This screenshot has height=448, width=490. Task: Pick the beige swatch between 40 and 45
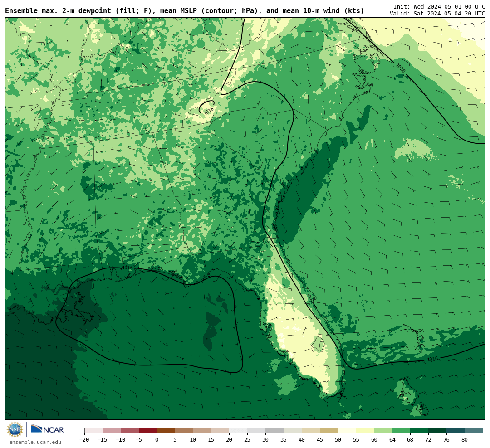point(311,431)
